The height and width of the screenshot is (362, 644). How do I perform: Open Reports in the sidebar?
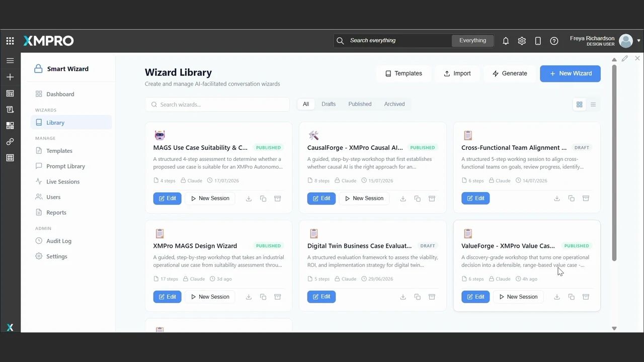(x=71, y=213)
